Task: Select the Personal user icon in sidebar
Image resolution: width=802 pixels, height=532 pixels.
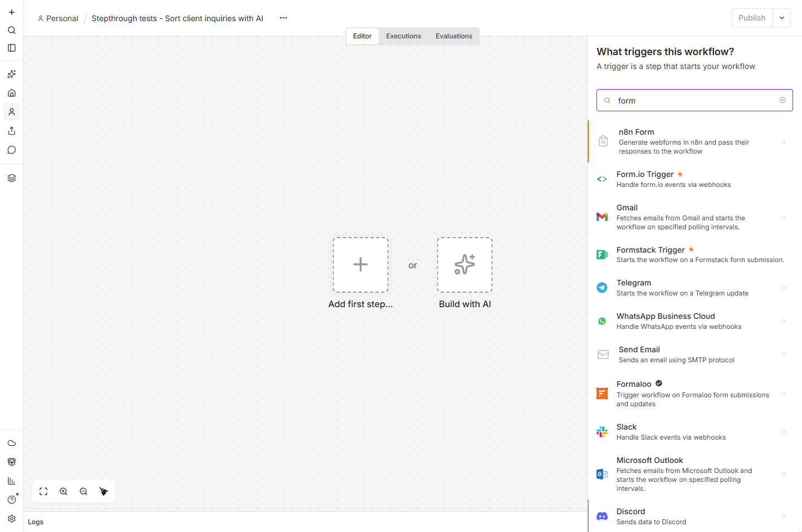Action: (x=12, y=112)
